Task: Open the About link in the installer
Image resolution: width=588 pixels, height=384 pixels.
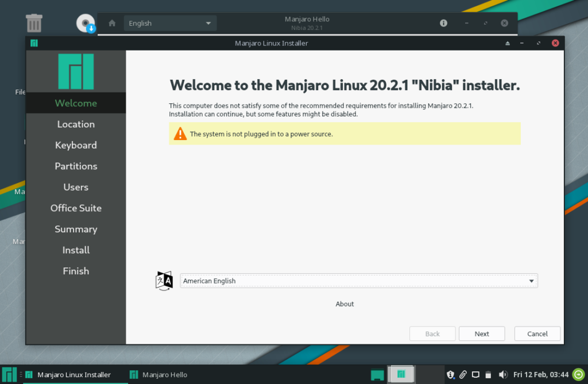Action: [x=345, y=304]
